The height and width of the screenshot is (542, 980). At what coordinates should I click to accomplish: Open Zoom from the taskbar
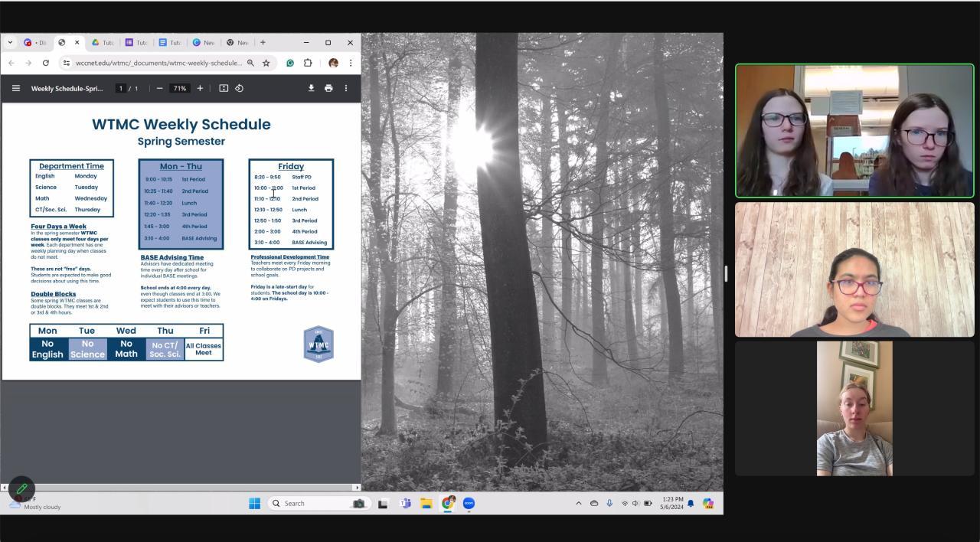point(469,503)
